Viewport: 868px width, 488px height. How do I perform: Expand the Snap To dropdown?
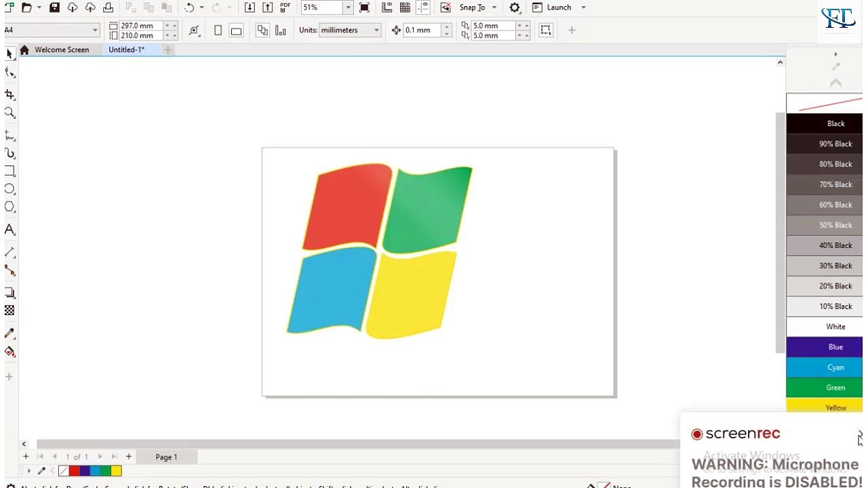[x=494, y=7]
